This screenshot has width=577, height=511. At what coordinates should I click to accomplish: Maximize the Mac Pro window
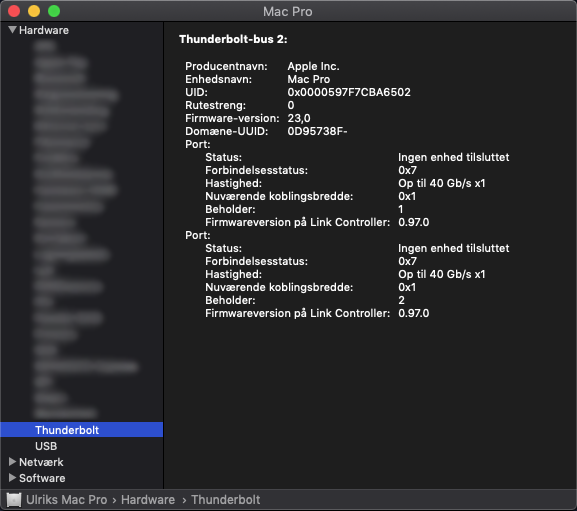point(54,11)
